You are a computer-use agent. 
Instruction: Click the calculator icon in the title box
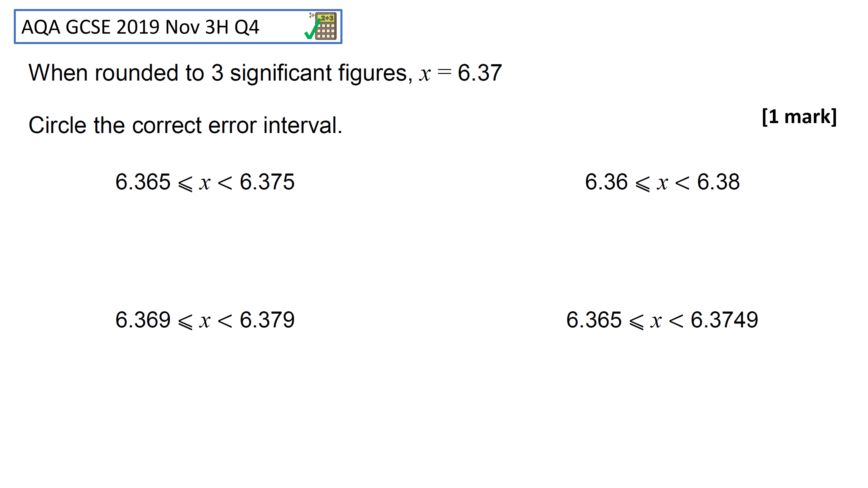(325, 26)
